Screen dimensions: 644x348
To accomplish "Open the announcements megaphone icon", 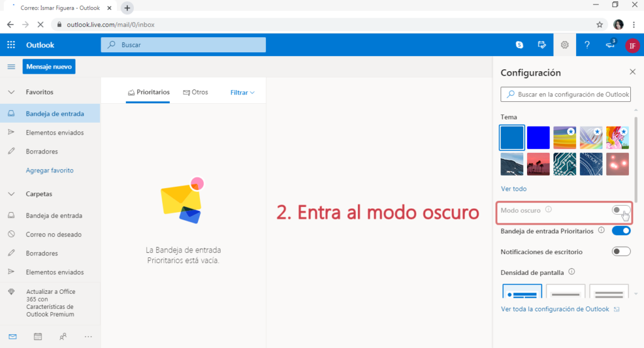I will click(610, 44).
